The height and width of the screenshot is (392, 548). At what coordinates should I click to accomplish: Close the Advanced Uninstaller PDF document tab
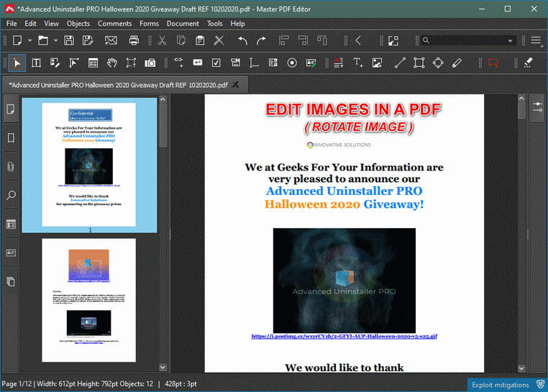point(236,85)
